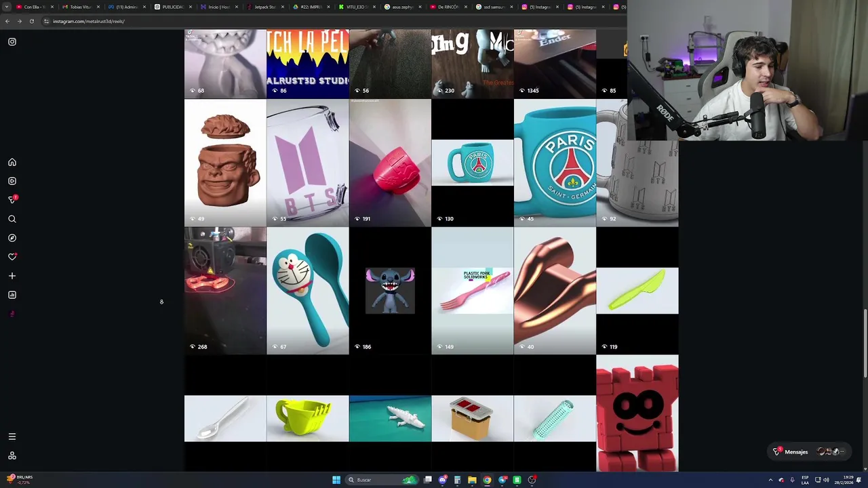Open the BRL/ARS stock widget on taskbar

click(19, 479)
